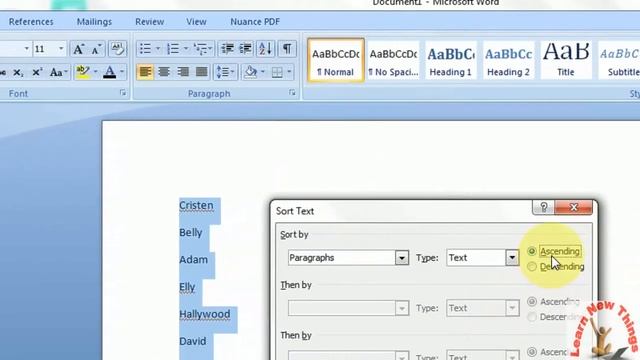Apply text highlight color

(x=83, y=72)
